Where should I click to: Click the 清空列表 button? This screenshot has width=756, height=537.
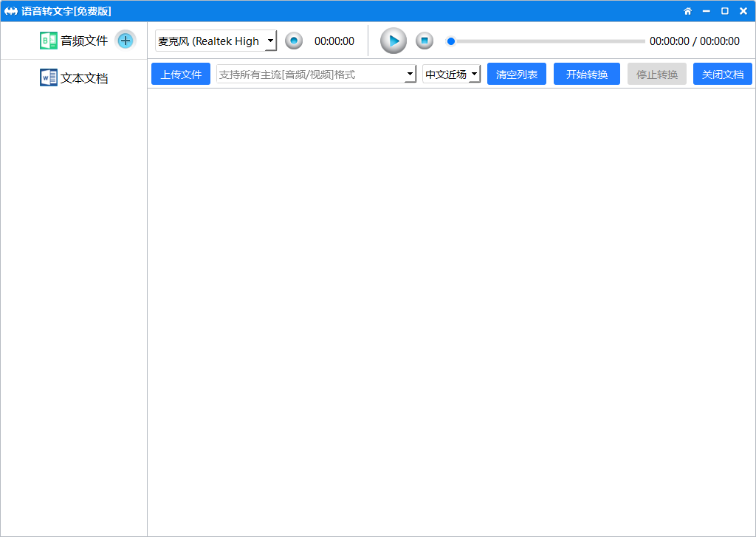[517, 75]
